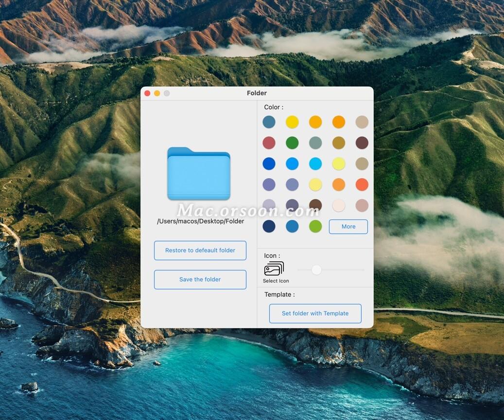This screenshot has height=420, width=504.
Task: Click the Select Icon image stack icon
Action: click(274, 269)
